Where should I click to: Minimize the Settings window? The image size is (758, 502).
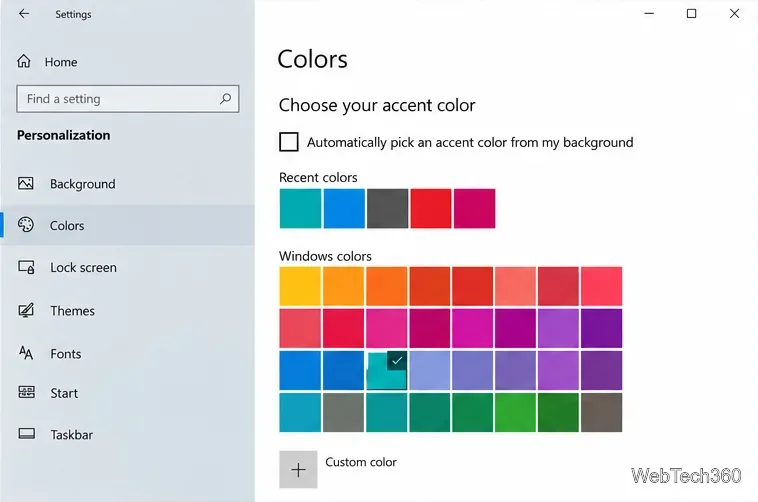point(649,14)
